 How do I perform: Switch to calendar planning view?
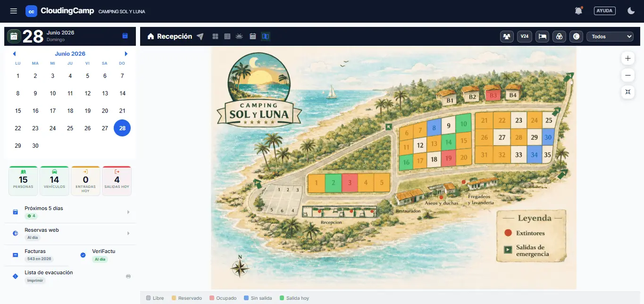tap(252, 36)
